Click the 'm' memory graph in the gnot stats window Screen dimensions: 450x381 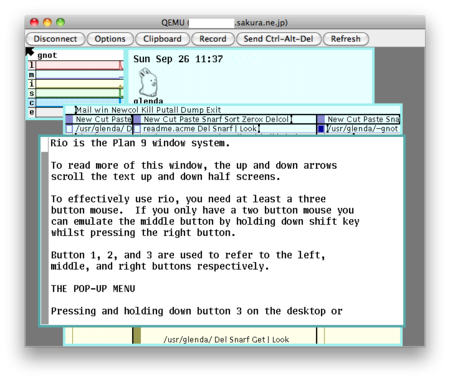point(79,75)
